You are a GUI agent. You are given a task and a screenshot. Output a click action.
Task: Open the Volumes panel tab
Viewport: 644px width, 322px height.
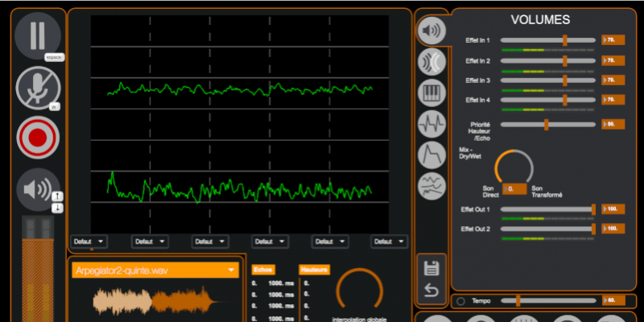[432, 31]
